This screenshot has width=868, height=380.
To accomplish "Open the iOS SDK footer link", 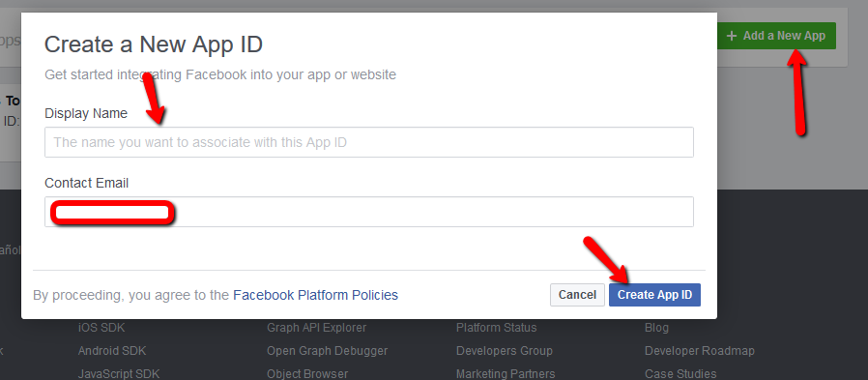I will click(x=101, y=328).
